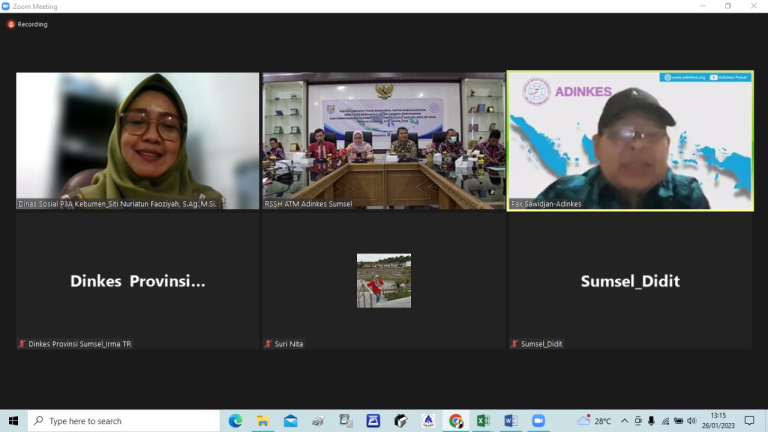The width and height of the screenshot is (768, 432).
Task: Open the weather widget showing 28°C
Action: 594,421
